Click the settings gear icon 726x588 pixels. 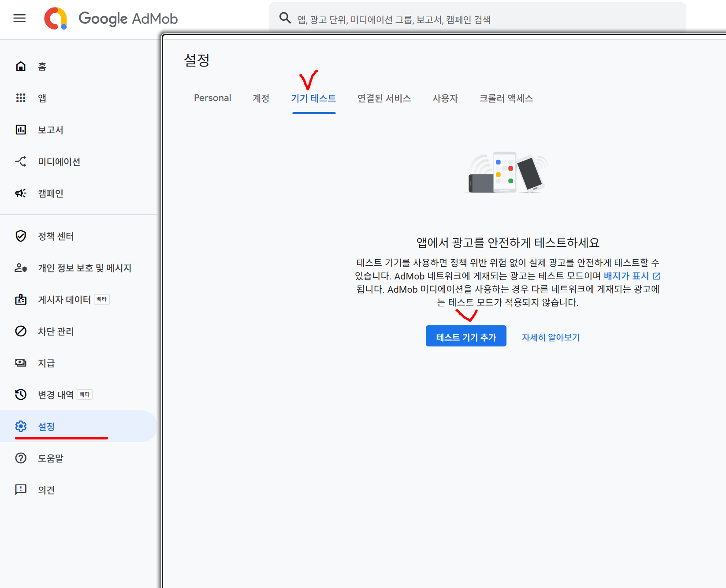tap(21, 426)
